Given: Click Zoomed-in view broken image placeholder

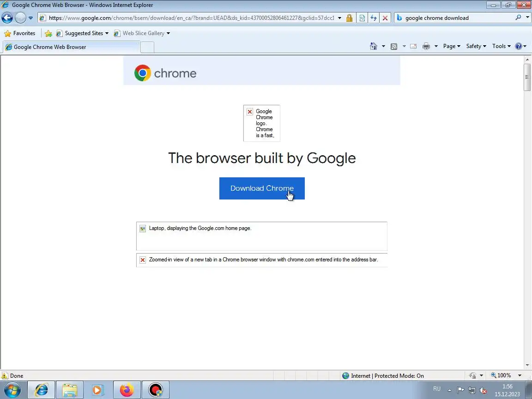Looking at the screenshot, I should 261,260.
